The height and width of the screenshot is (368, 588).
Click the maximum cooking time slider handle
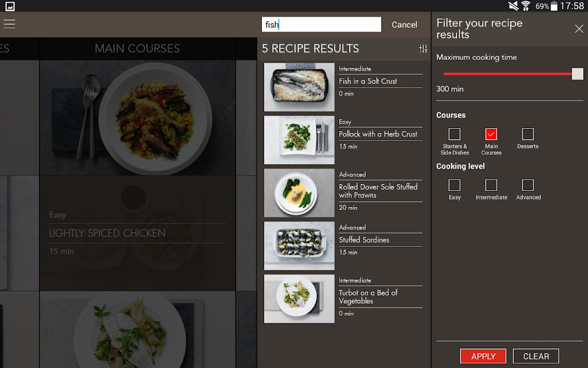coord(578,74)
